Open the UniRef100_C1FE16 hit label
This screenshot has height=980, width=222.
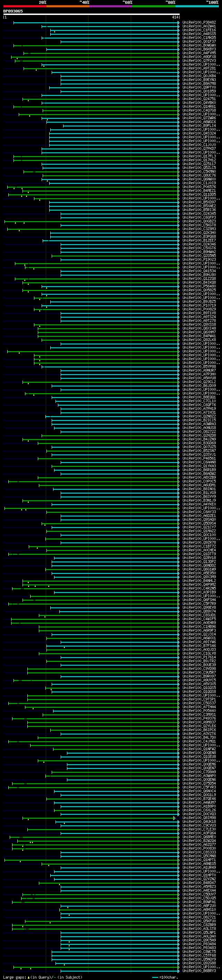pos(199,30)
